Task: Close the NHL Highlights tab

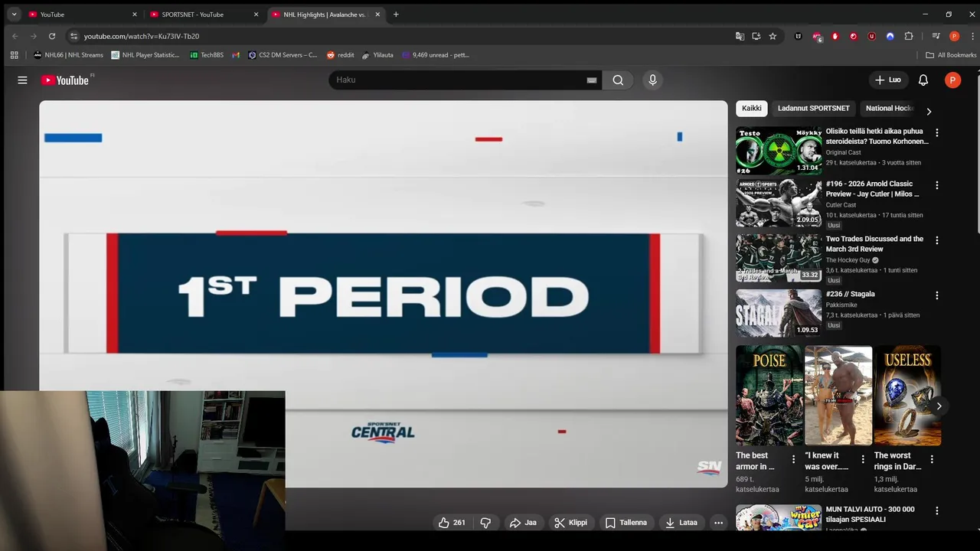Action: (377, 14)
